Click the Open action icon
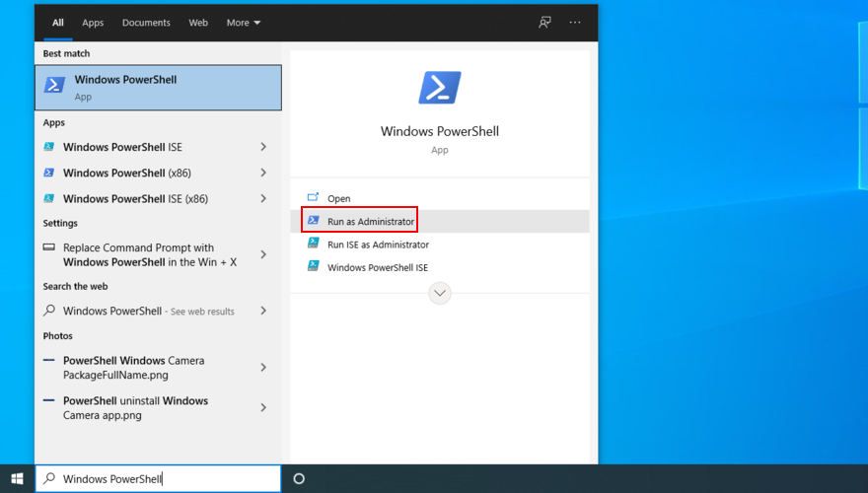This screenshot has height=493, width=868. click(314, 197)
